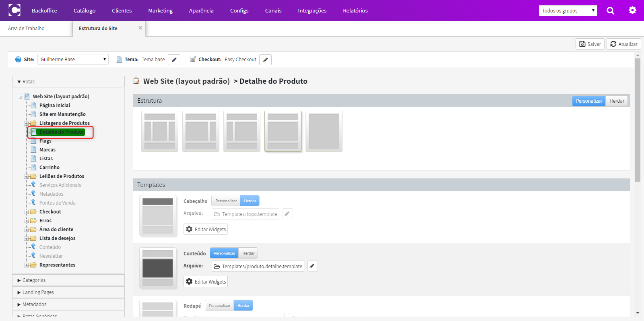Select blank full-page layout thumbnail

(x=324, y=131)
